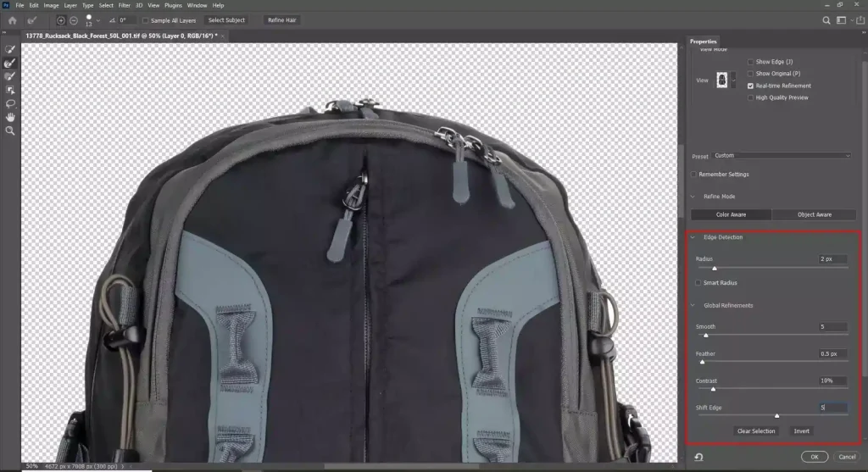Click the Contrast slider handle
Image resolution: width=868 pixels, height=472 pixels.
pyautogui.click(x=713, y=389)
